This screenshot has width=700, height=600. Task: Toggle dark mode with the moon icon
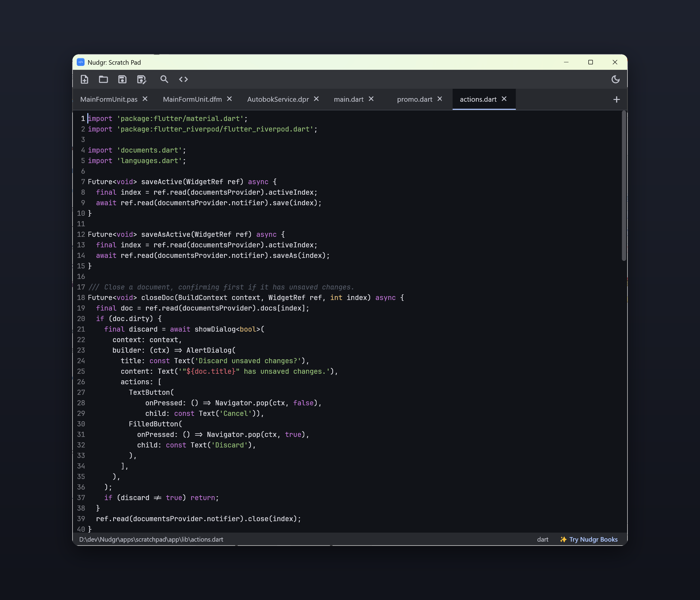(615, 79)
